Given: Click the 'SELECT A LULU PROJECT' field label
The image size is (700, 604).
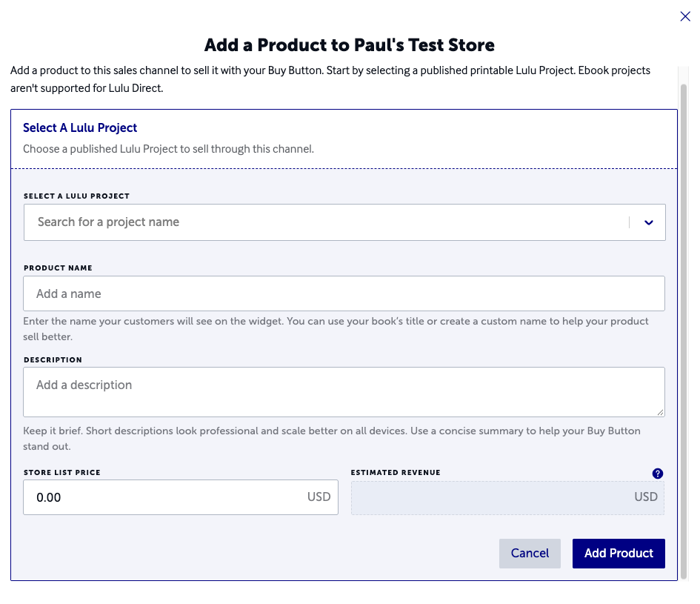Looking at the screenshot, I should pos(76,196).
